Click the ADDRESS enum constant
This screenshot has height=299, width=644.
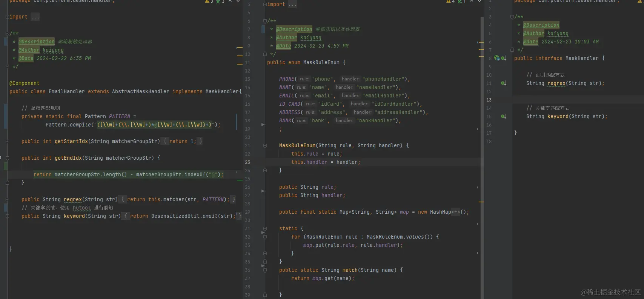(x=290, y=112)
